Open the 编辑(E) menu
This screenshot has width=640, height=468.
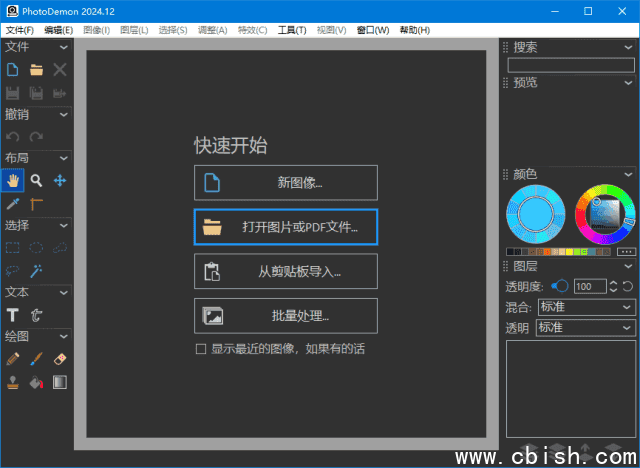coord(58,30)
